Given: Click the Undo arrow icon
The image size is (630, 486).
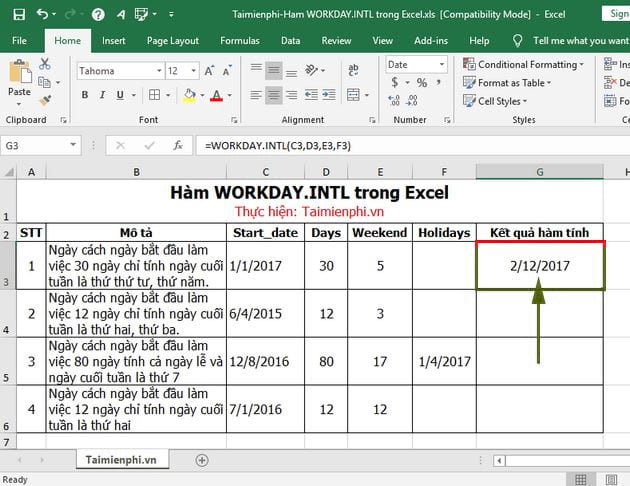Looking at the screenshot, I should (x=43, y=14).
